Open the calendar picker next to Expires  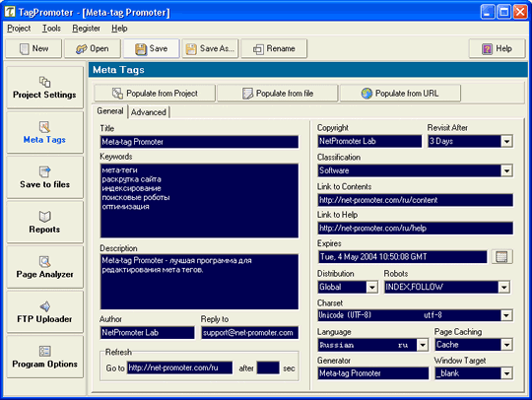501,257
